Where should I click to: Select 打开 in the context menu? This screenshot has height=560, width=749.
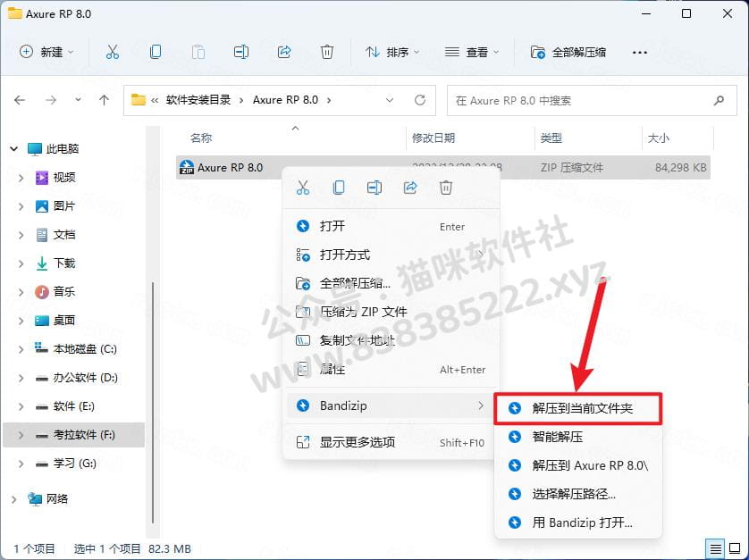click(391, 226)
